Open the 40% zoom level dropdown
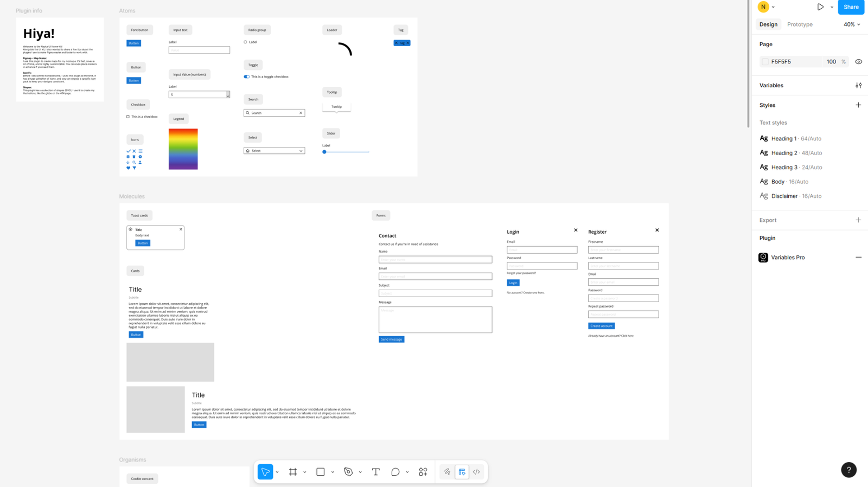 tap(852, 24)
